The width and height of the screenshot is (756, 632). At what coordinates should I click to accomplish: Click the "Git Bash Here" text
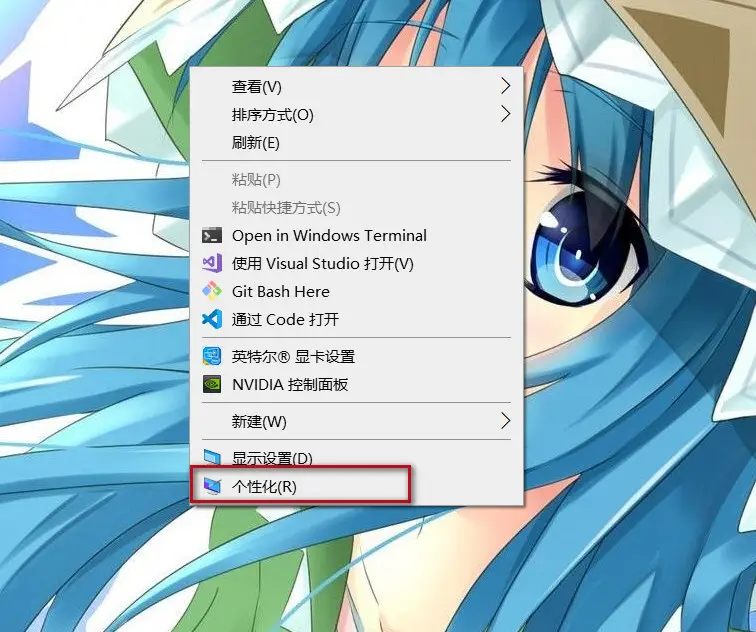[280, 292]
